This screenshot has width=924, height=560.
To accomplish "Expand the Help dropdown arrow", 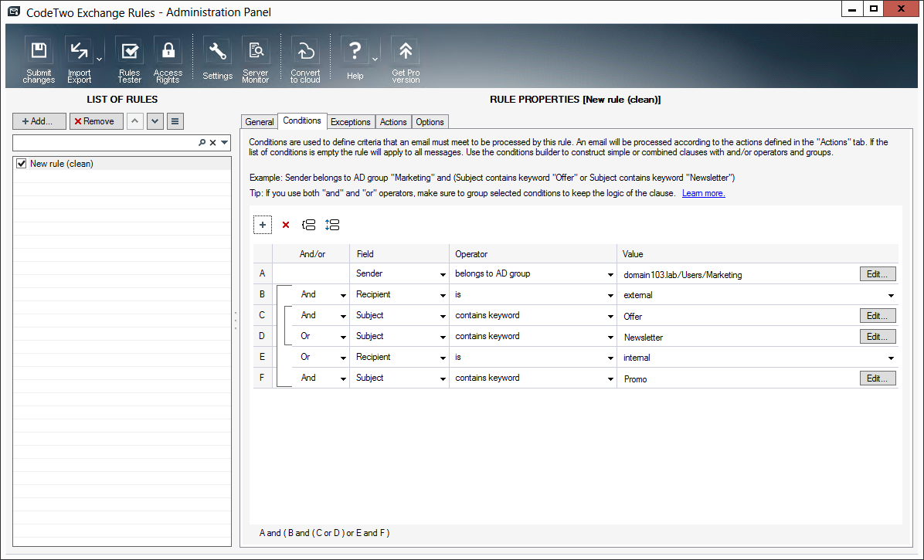I will tap(375, 59).
